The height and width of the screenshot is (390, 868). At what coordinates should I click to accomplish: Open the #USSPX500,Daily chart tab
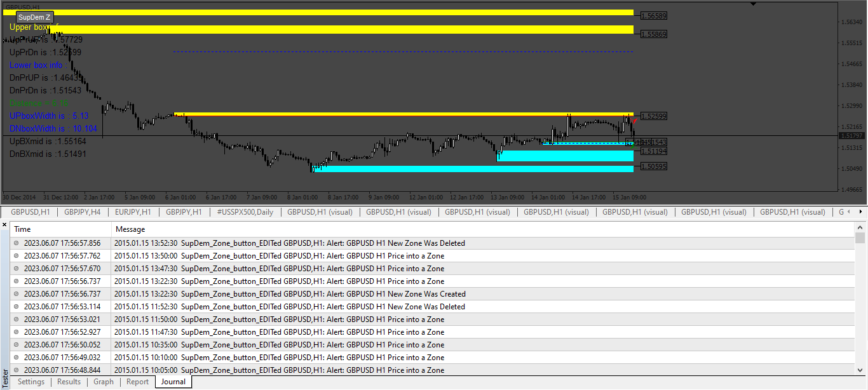[245, 212]
